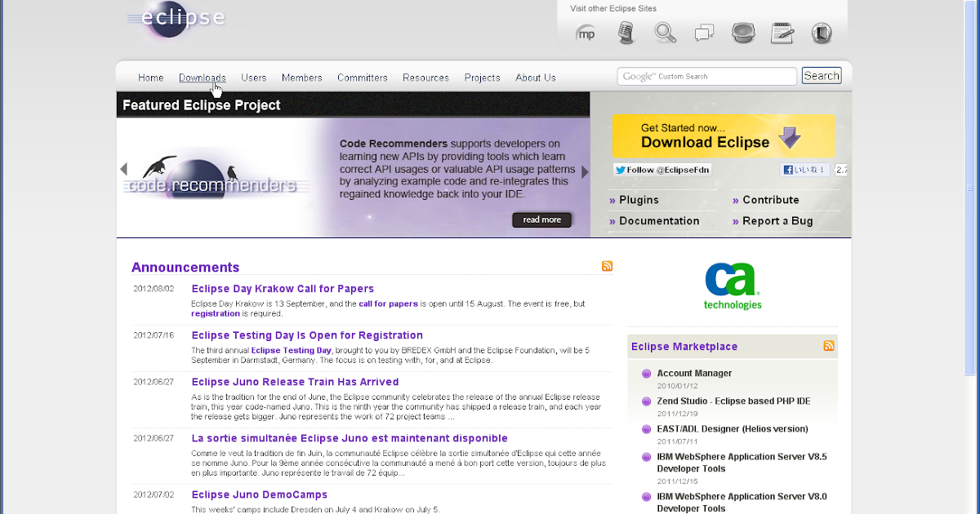Image resolution: width=980 pixels, height=514 pixels.
Task: Open the Documentation link
Action: (659, 221)
